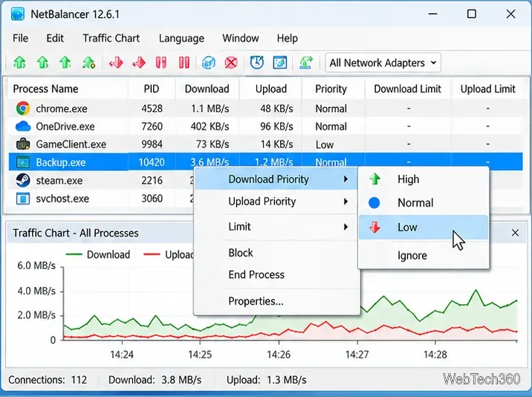Viewport: 532px width, 397px height.
Task: Open the Language menu
Action: coord(181,39)
